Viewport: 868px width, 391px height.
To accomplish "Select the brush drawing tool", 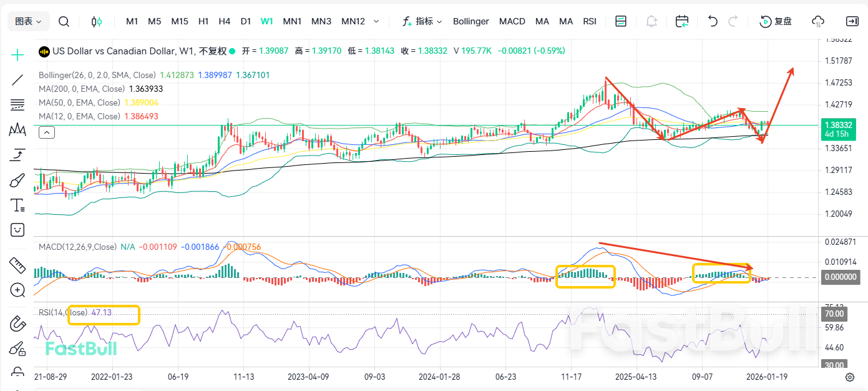I will click(17, 180).
